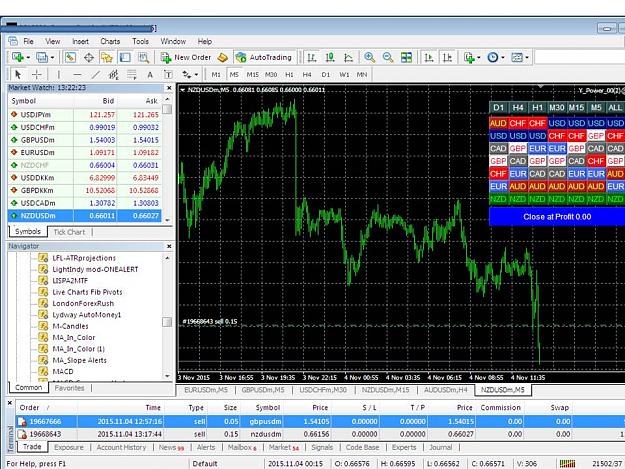Expand NZDUSDm,M5 chart title triangle

coord(183,90)
